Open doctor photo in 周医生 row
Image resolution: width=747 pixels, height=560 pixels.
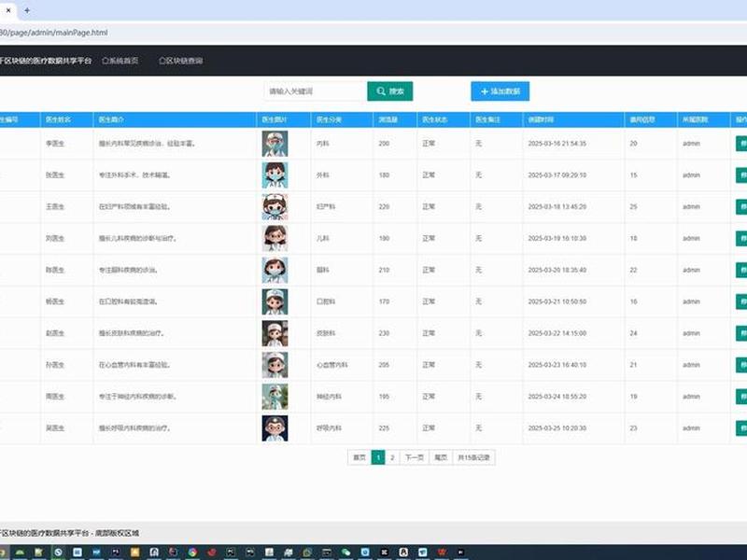tap(275, 396)
